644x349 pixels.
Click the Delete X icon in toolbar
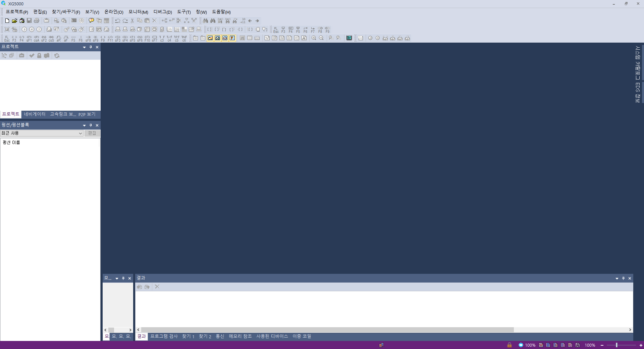[155, 21]
